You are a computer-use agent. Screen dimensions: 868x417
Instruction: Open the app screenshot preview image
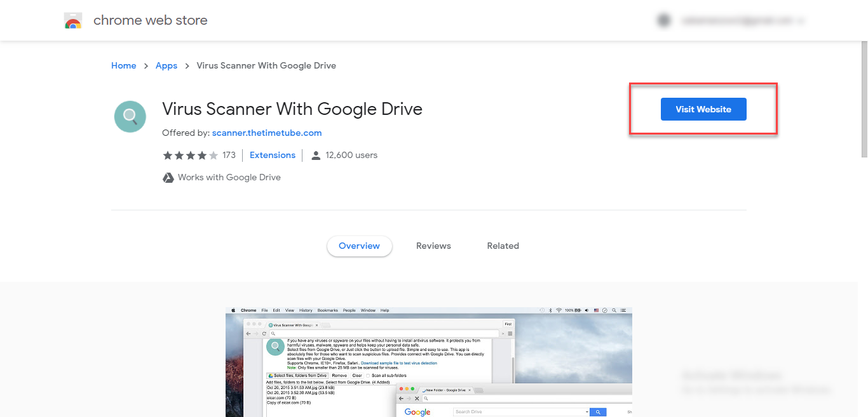[x=429, y=362]
